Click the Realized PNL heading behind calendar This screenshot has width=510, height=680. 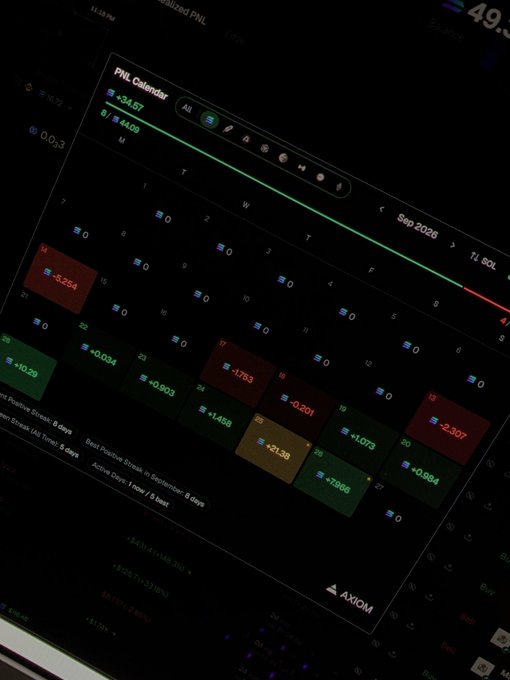pos(181,10)
